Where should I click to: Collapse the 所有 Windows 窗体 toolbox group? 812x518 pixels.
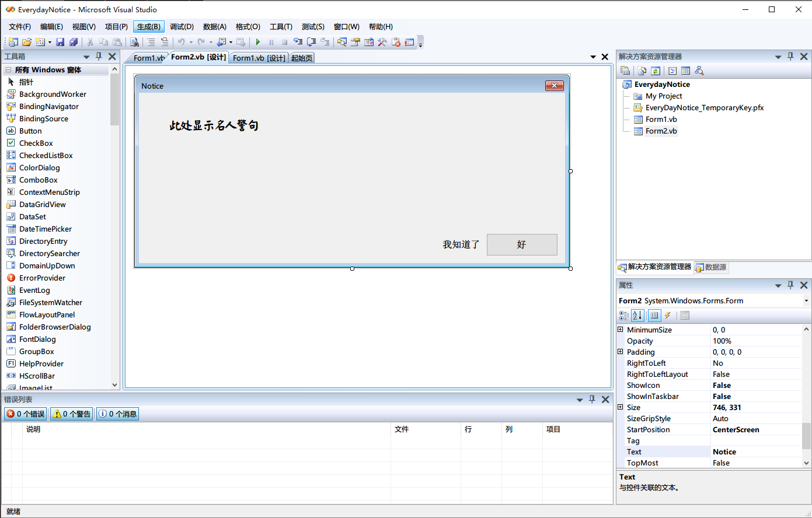coord(9,70)
